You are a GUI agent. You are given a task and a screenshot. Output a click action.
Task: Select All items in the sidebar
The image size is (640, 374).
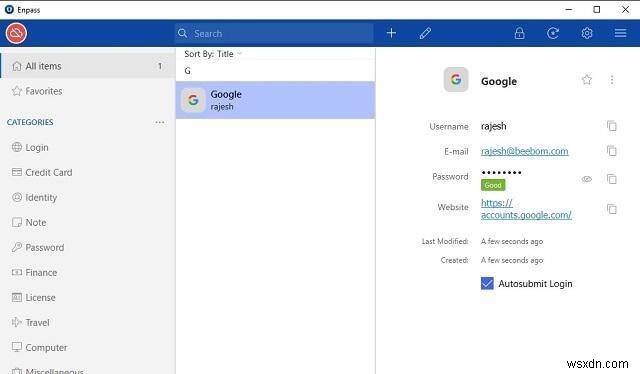[88, 66]
